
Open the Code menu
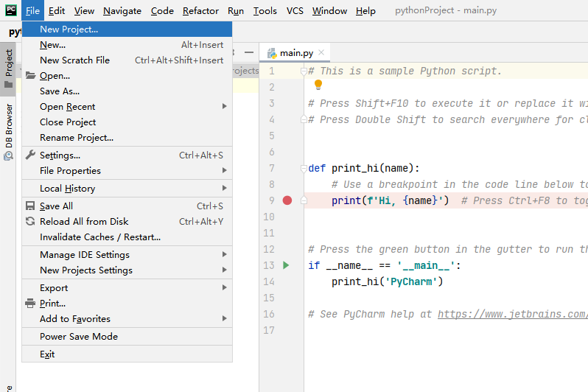point(162,11)
